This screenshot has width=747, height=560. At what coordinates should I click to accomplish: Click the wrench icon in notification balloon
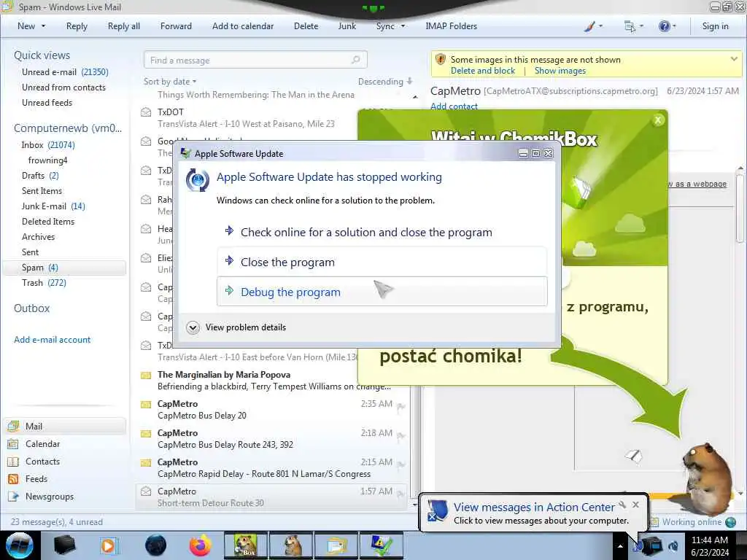pos(623,505)
